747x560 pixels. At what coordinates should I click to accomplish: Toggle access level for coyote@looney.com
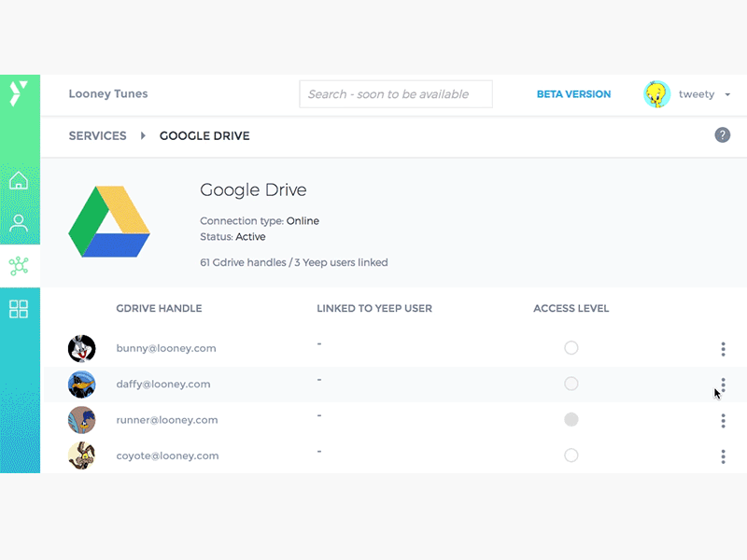pos(571,455)
